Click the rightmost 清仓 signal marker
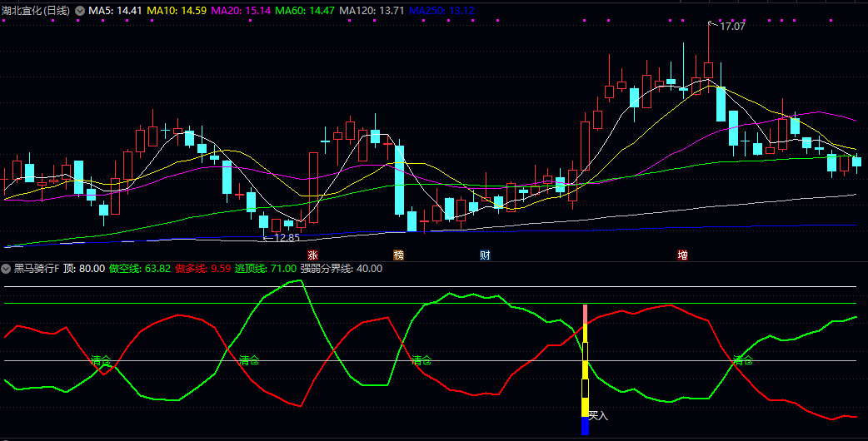The width and height of the screenshot is (868, 441). click(x=743, y=360)
